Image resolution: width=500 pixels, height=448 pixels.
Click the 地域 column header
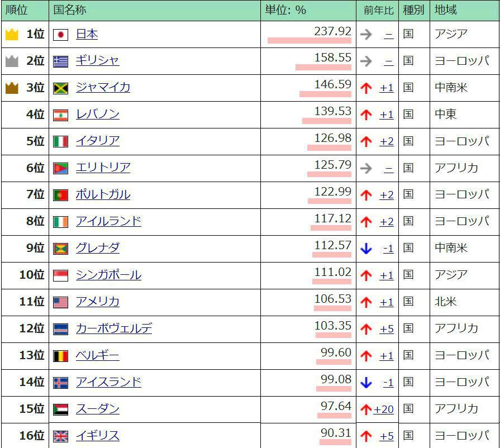click(465, 11)
